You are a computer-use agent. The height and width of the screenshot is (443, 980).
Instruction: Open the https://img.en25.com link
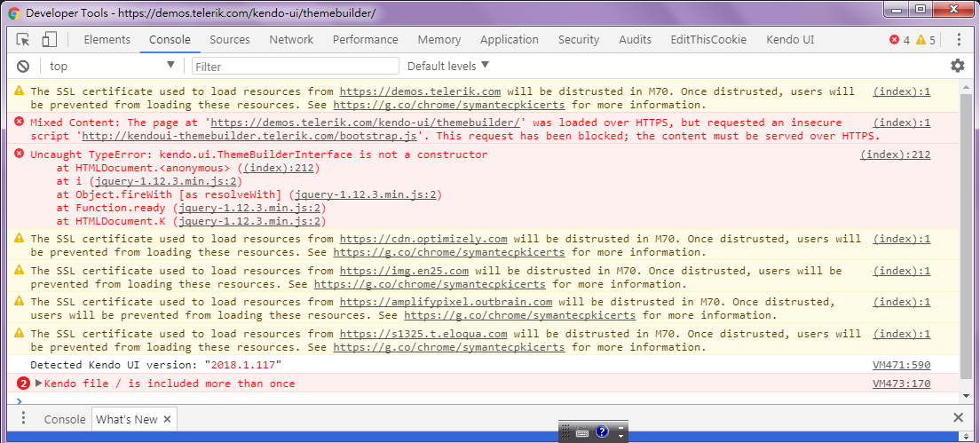(404, 271)
